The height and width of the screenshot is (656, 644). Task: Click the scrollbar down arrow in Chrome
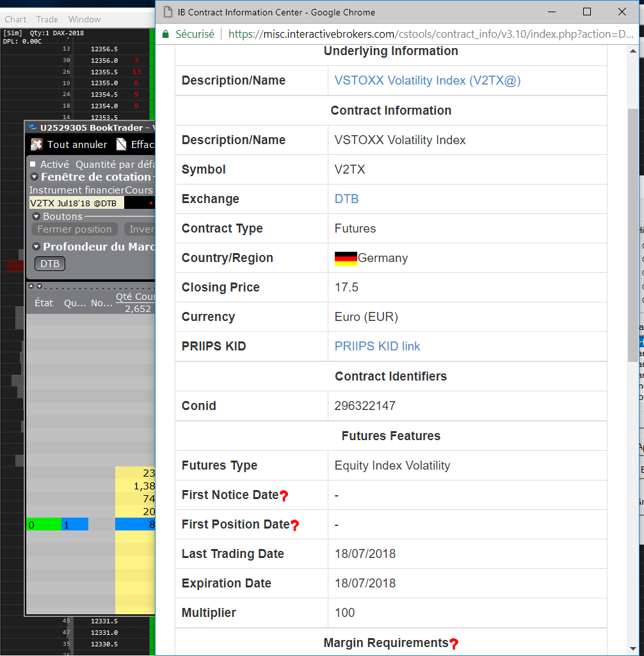tap(632, 649)
